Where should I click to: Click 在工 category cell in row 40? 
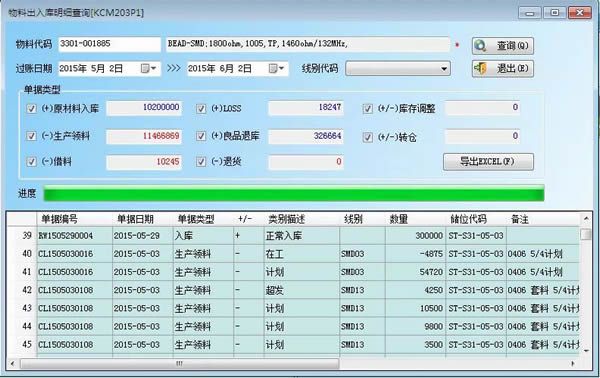click(x=302, y=254)
